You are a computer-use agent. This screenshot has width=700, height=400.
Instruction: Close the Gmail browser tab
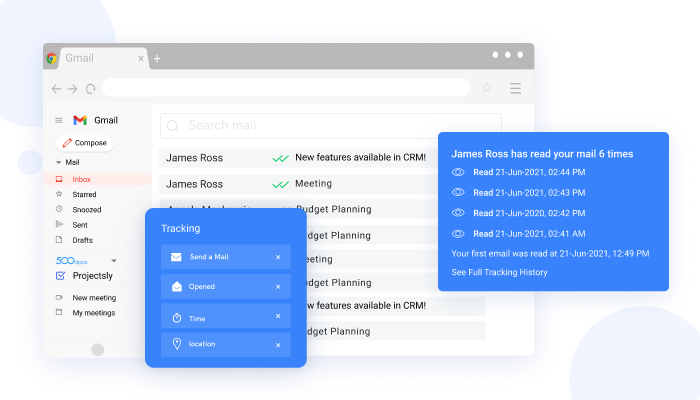(x=141, y=58)
